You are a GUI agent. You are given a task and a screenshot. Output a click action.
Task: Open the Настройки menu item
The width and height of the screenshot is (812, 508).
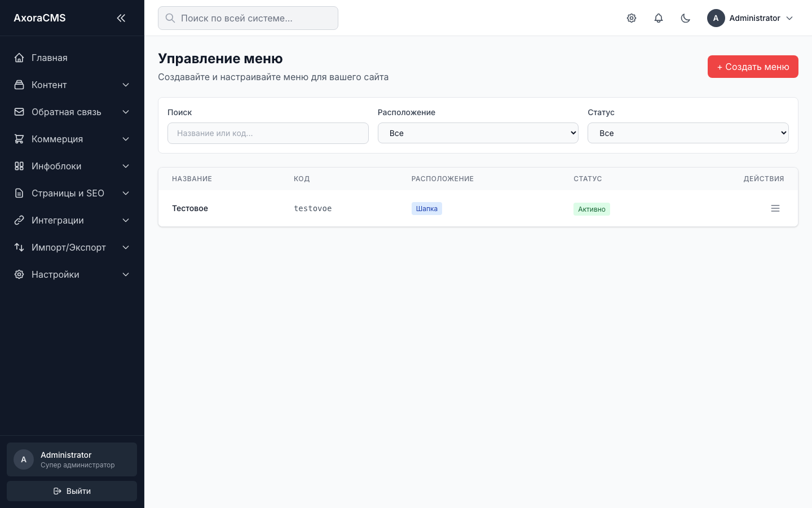(72, 274)
